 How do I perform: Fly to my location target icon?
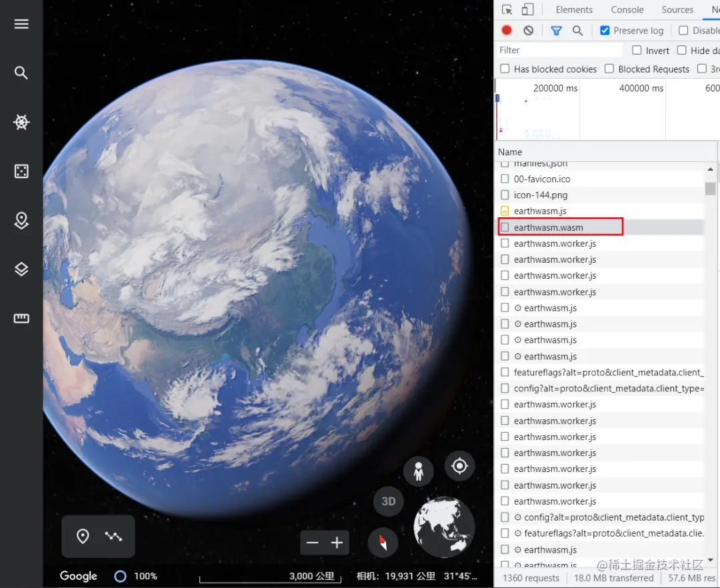[x=459, y=467]
